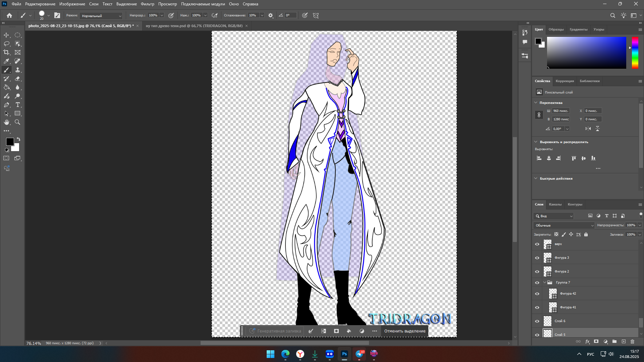
Task: Select the Lasso tool
Action: tap(6, 44)
